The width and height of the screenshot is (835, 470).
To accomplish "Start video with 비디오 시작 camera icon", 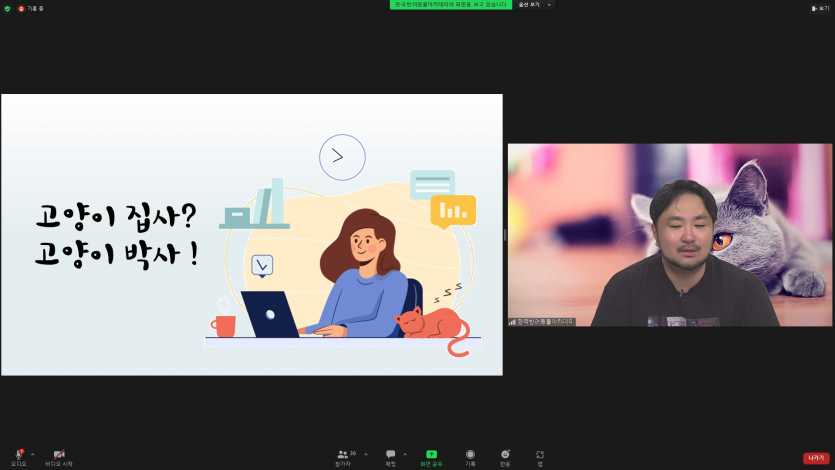I will [59, 457].
